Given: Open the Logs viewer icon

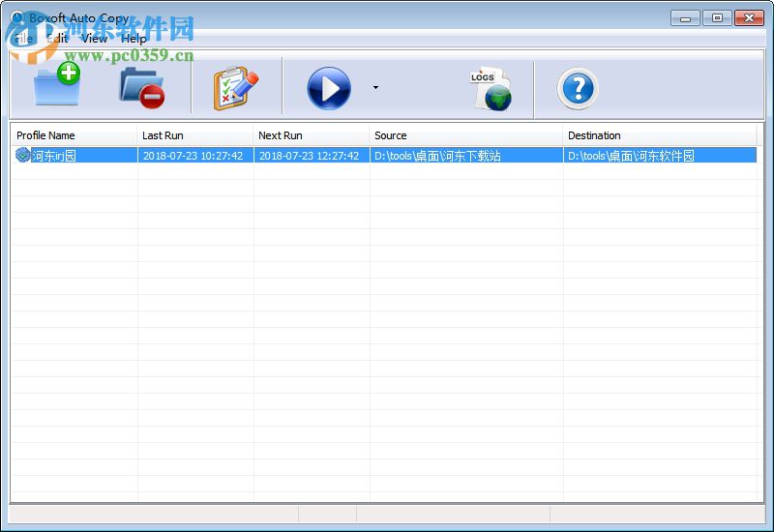Looking at the screenshot, I should [491, 88].
